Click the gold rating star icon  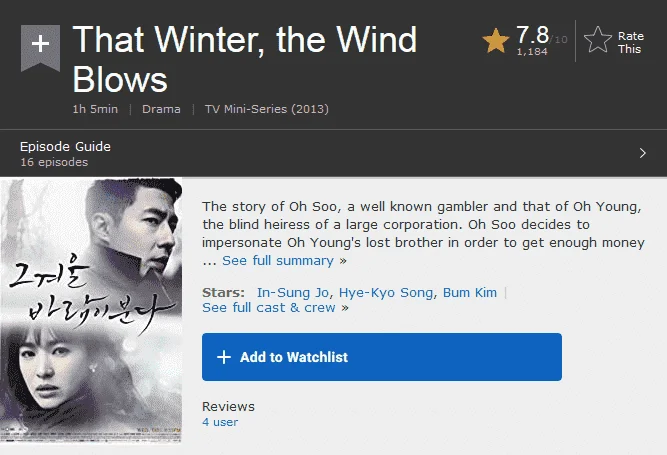(496, 41)
